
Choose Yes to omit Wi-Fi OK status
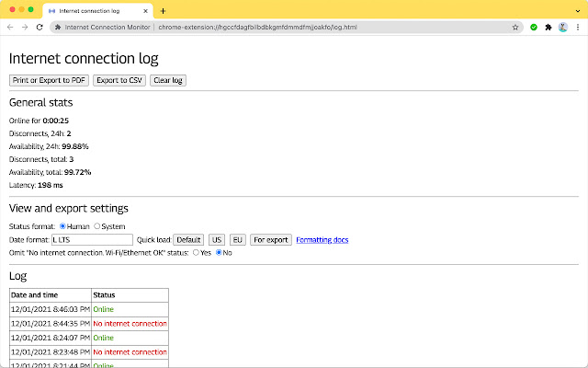pos(196,253)
